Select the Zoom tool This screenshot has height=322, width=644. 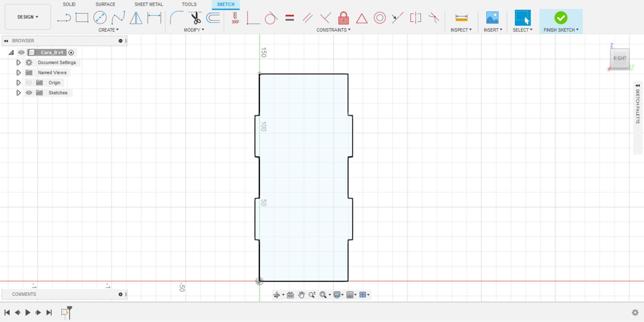(x=312, y=295)
